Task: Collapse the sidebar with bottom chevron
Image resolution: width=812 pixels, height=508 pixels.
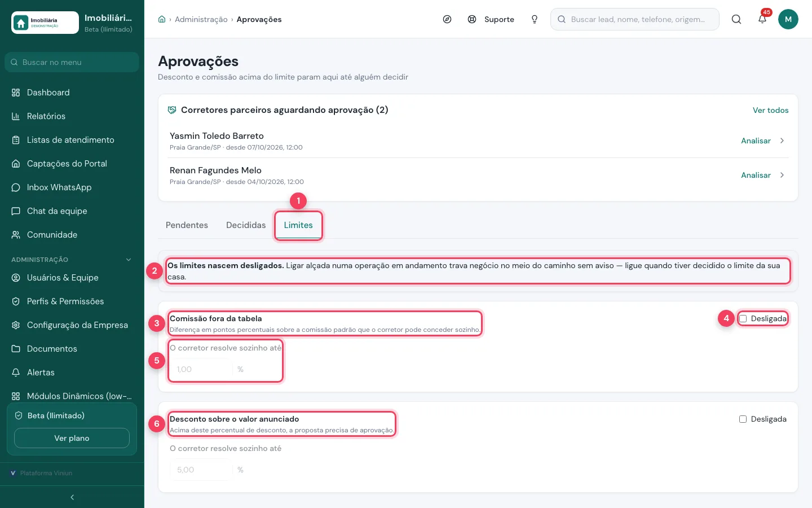Action: click(72, 497)
